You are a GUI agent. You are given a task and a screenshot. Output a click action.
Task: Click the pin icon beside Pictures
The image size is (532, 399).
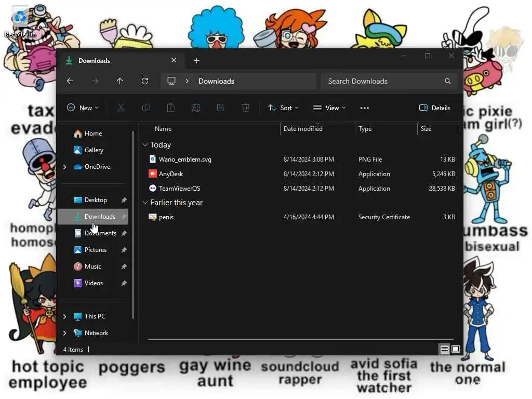(x=124, y=250)
